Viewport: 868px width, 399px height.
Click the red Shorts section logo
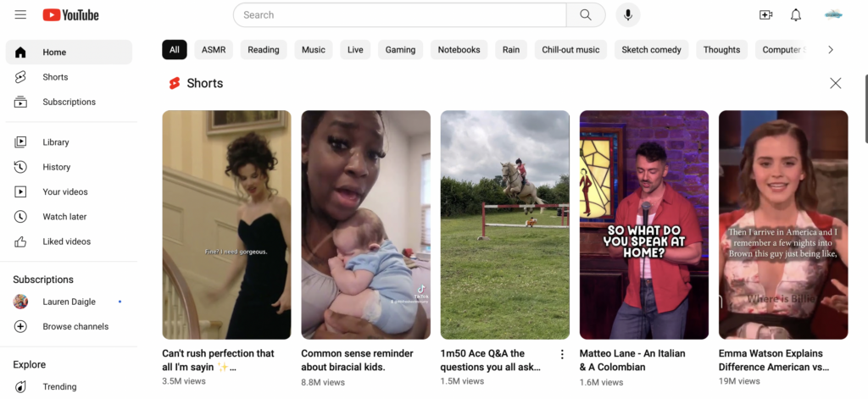175,84
